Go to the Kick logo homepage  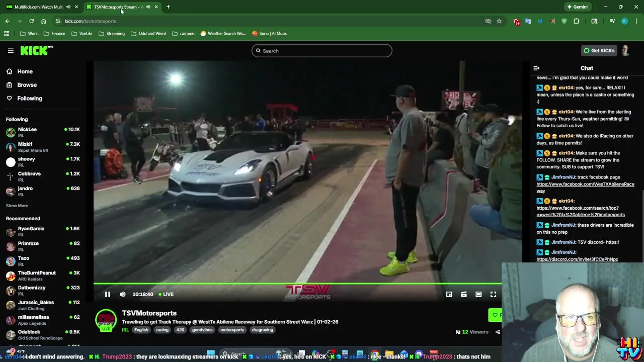36,50
